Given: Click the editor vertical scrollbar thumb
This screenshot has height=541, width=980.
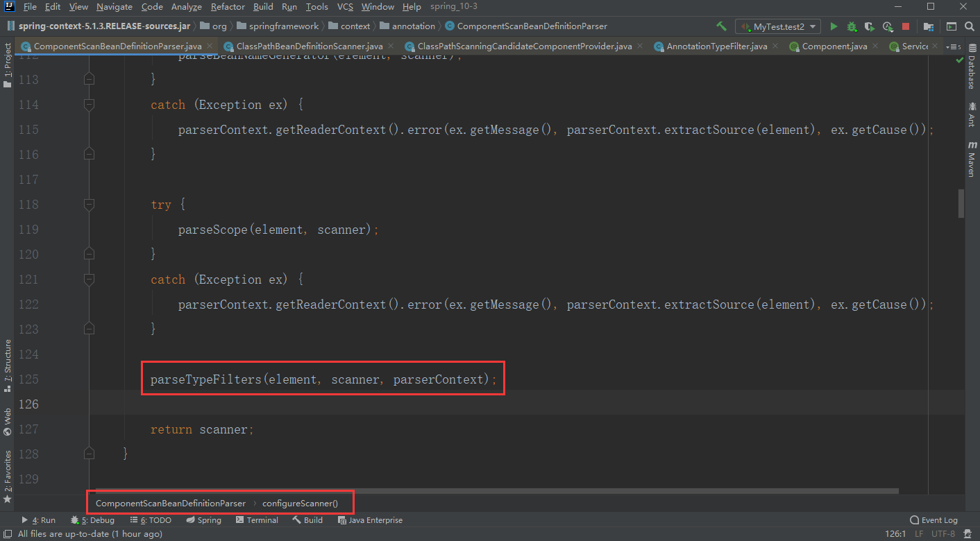Looking at the screenshot, I should [961, 203].
